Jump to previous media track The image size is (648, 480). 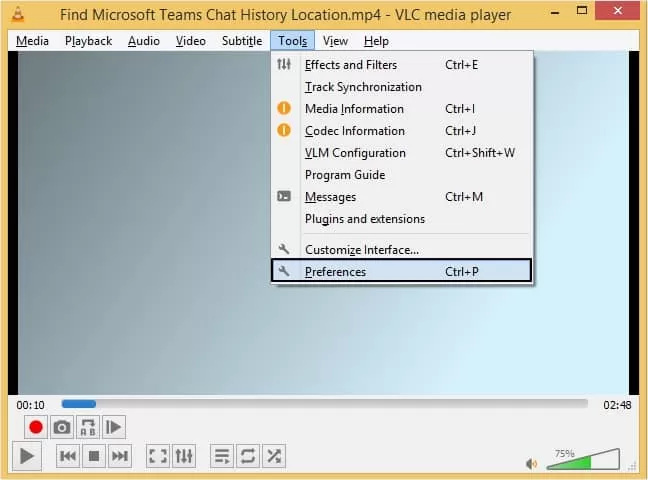click(68, 456)
